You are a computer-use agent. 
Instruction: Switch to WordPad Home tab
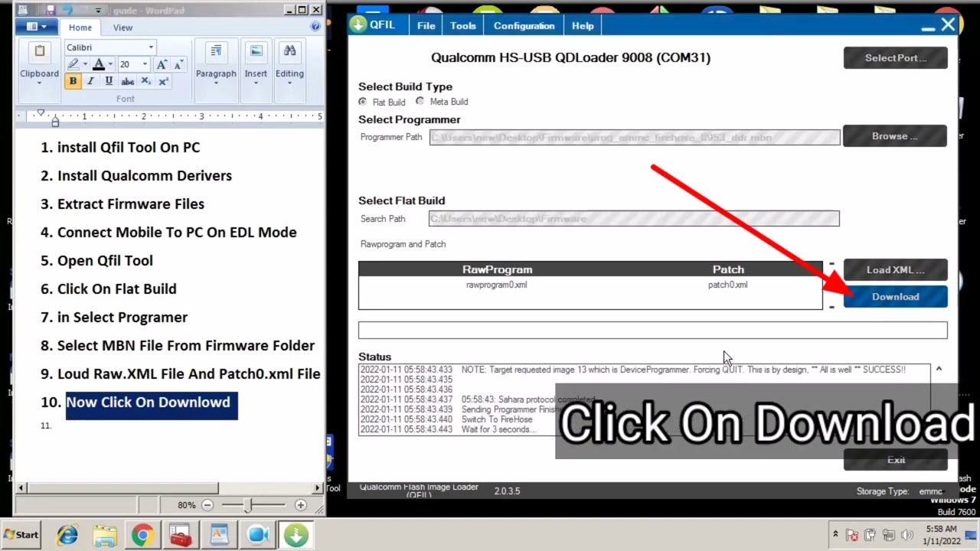[80, 28]
